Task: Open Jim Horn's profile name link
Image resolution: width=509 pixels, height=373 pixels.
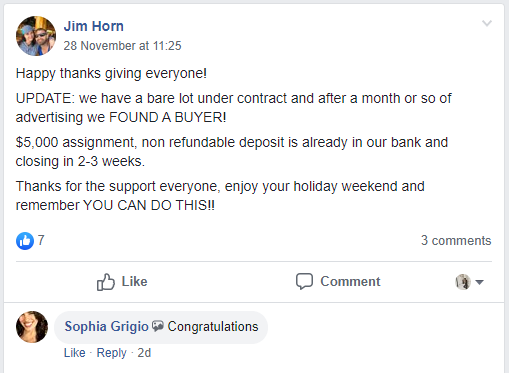Action: pyautogui.click(x=94, y=26)
